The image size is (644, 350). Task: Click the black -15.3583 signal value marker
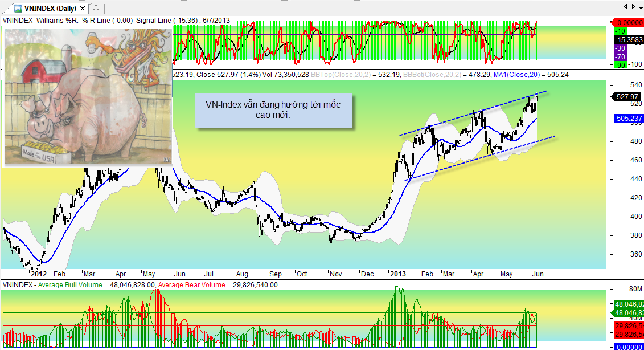pos(628,40)
